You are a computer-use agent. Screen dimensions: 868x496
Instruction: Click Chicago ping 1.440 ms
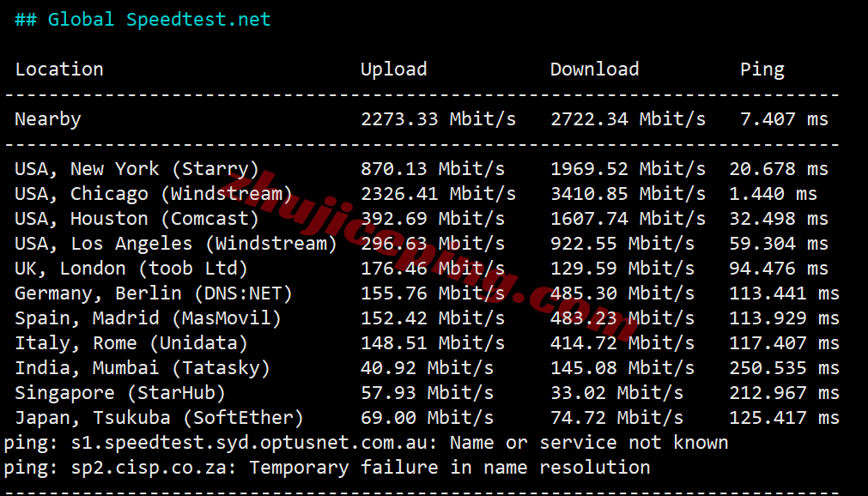pos(774,194)
